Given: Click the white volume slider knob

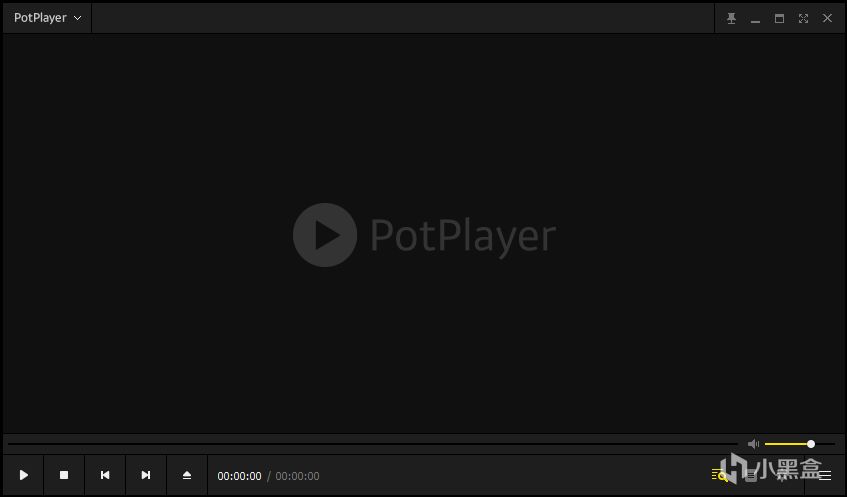Looking at the screenshot, I should 811,444.
